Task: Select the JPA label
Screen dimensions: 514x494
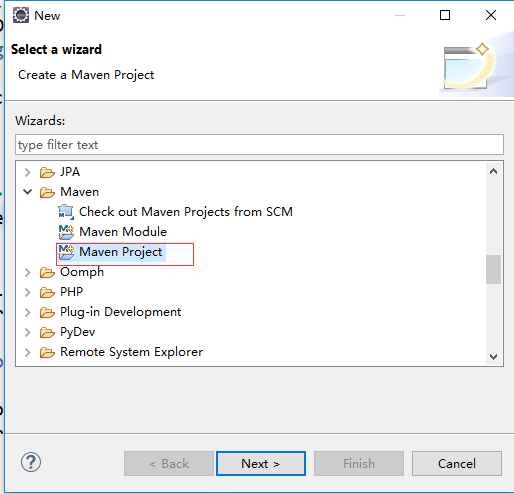Action: coord(70,172)
